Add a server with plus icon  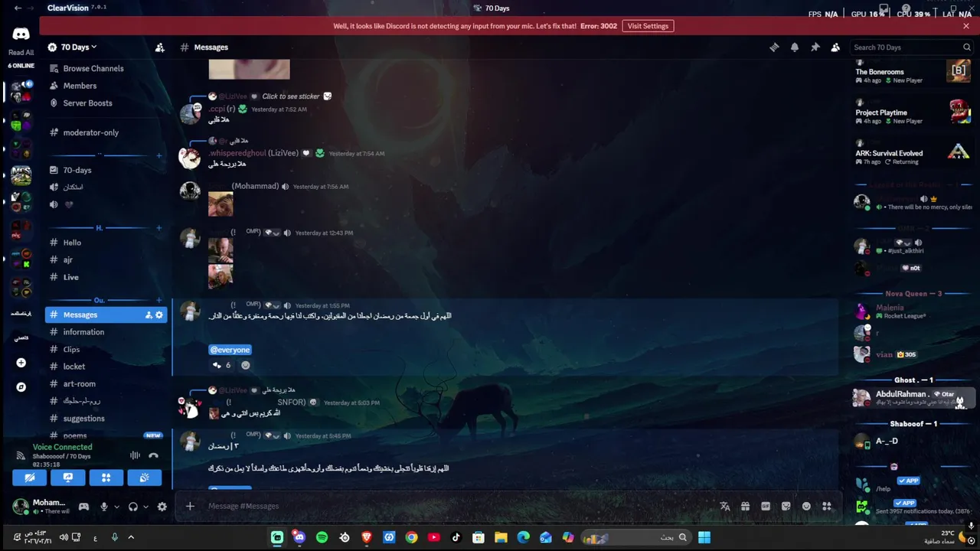tap(21, 363)
